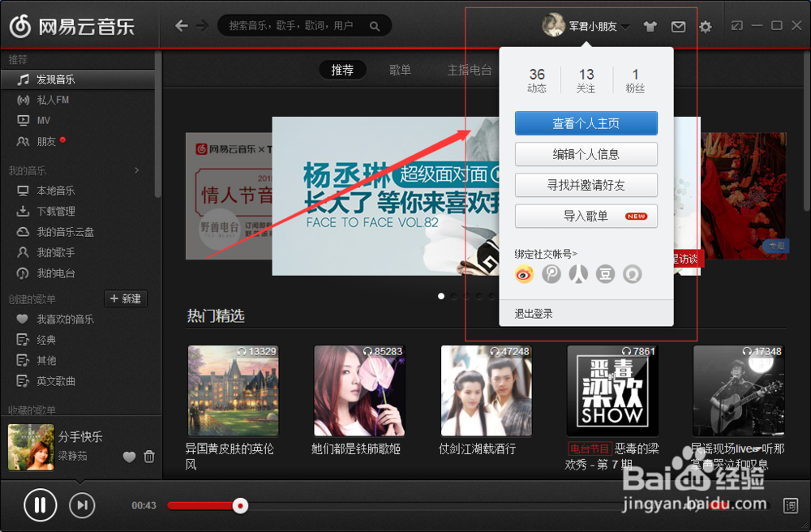Click the back navigation arrow
The image size is (811, 532).
pyautogui.click(x=181, y=25)
